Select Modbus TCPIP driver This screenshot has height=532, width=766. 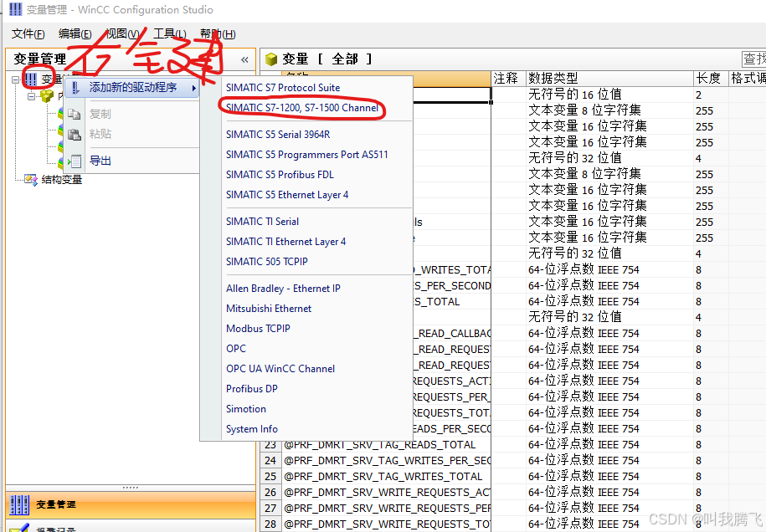pos(258,329)
